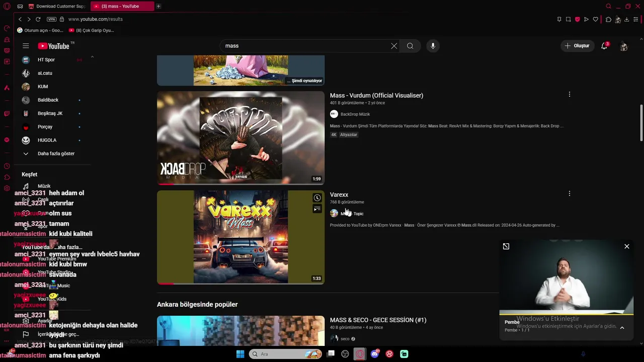Click the address bar URL

click(96, 19)
